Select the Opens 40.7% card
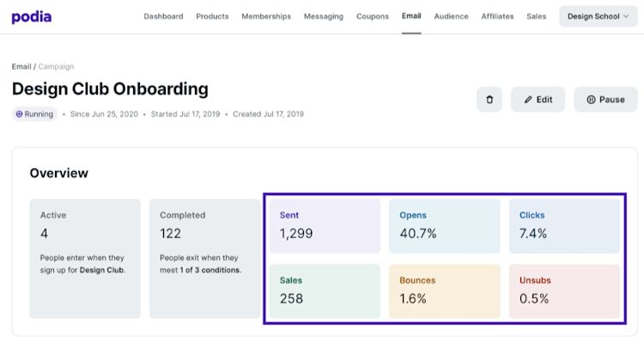644x342 pixels. point(445,226)
